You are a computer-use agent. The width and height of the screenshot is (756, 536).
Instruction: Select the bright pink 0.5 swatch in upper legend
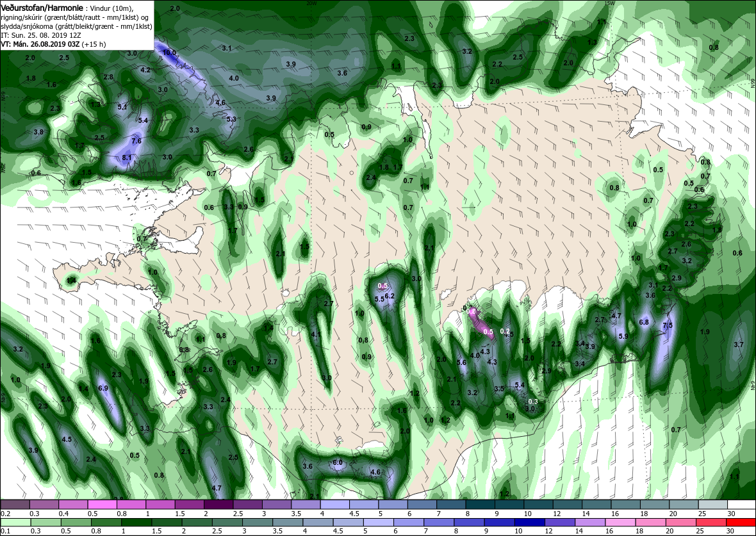click(103, 504)
